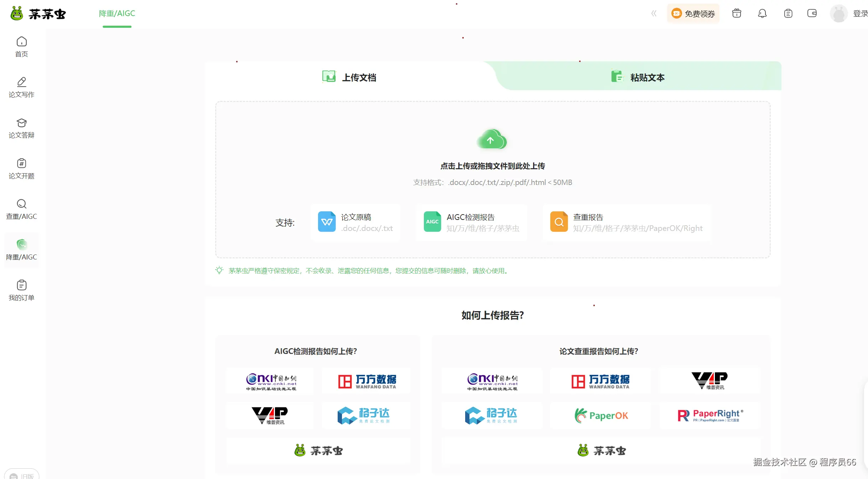Open PaperOK report upload guide

click(x=601, y=416)
